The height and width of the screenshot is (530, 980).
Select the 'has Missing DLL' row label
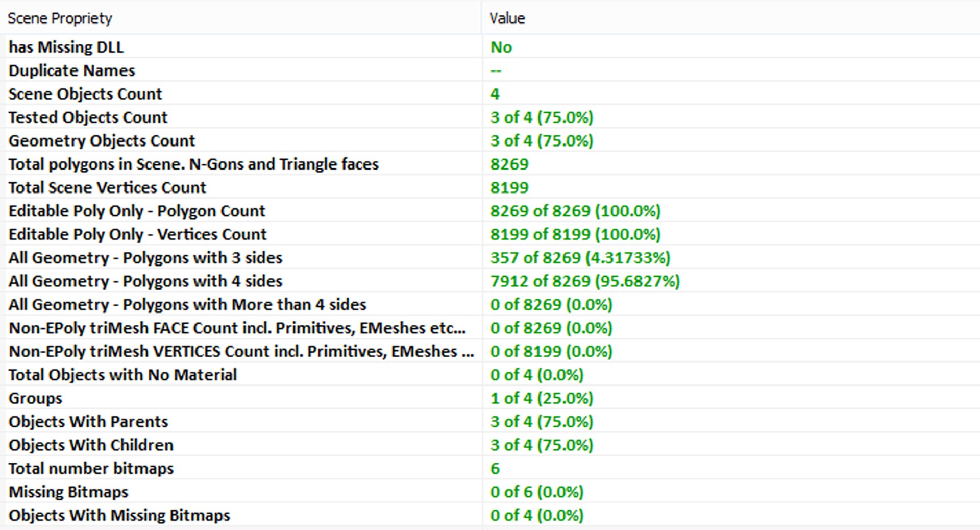(66, 47)
